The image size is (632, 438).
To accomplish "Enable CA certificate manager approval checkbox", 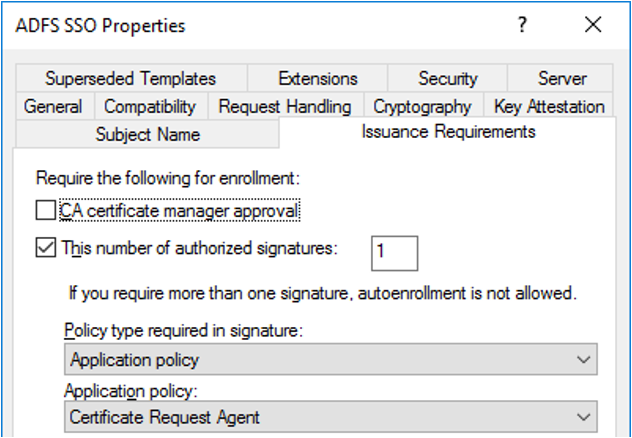I will 46,211.
